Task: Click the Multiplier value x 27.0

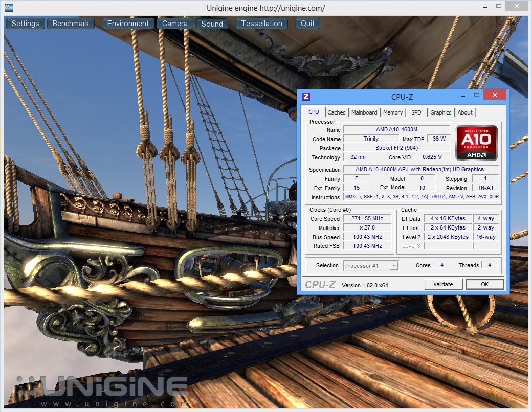Action: click(x=367, y=227)
